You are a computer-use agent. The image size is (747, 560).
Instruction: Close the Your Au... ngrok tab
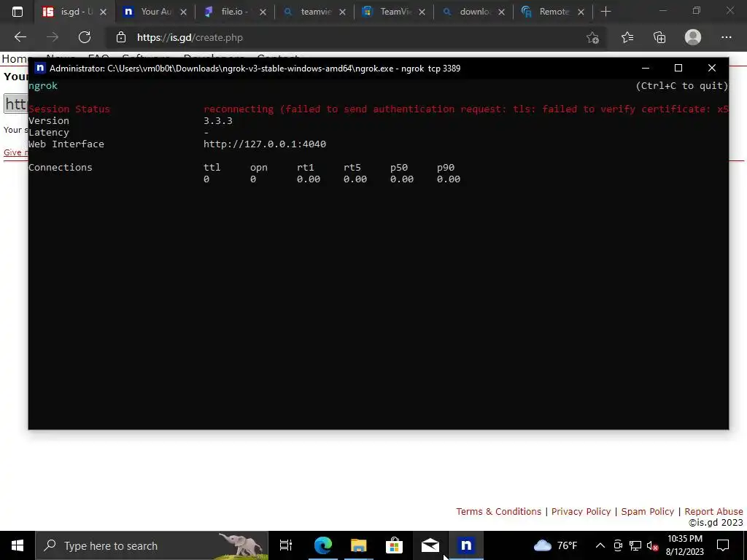pos(183,12)
